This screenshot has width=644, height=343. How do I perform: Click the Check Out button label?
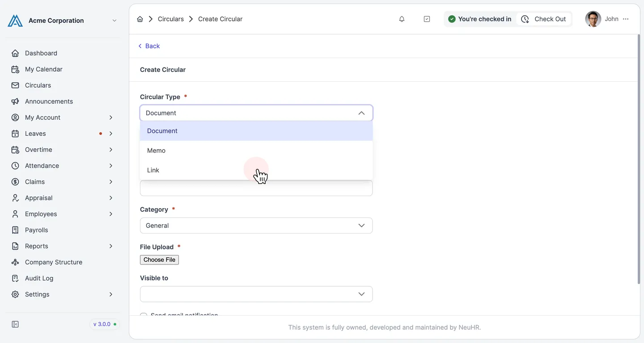coord(550,19)
